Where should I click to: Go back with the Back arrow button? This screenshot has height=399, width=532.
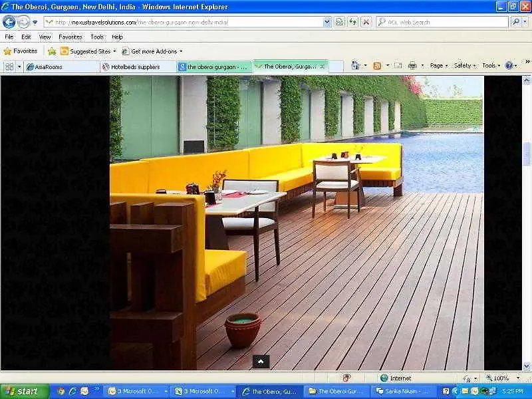tap(9, 22)
